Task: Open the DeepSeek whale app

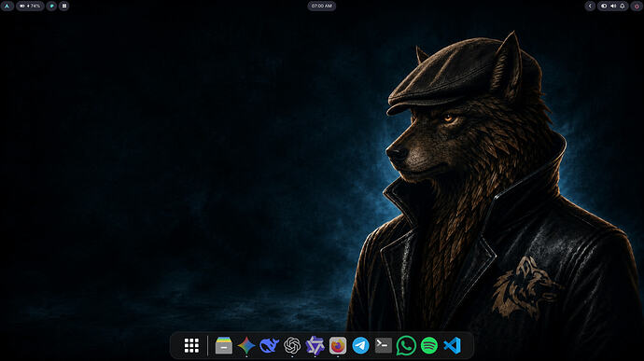Action: pyautogui.click(x=269, y=345)
